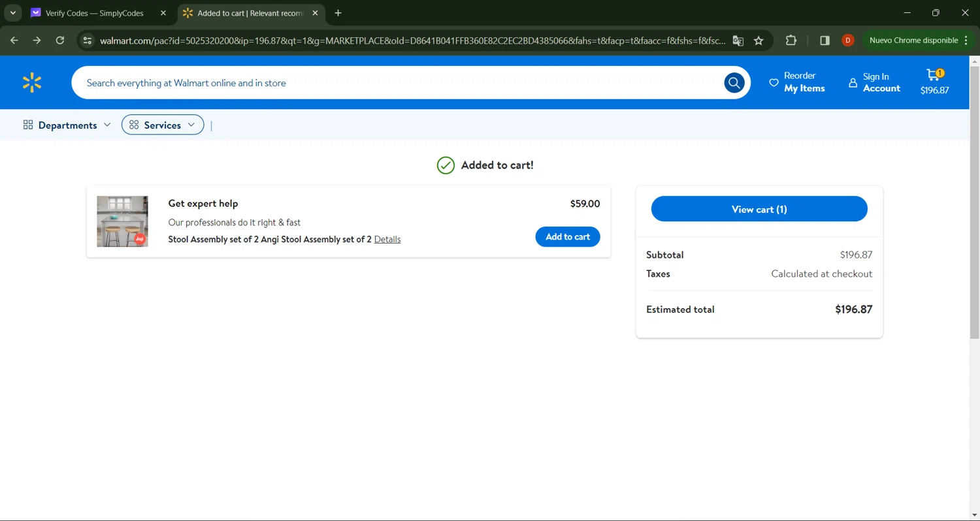The height and width of the screenshot is (521, 980).
Task: Open the tab search dropdown arrow
Action: [12, 13]
